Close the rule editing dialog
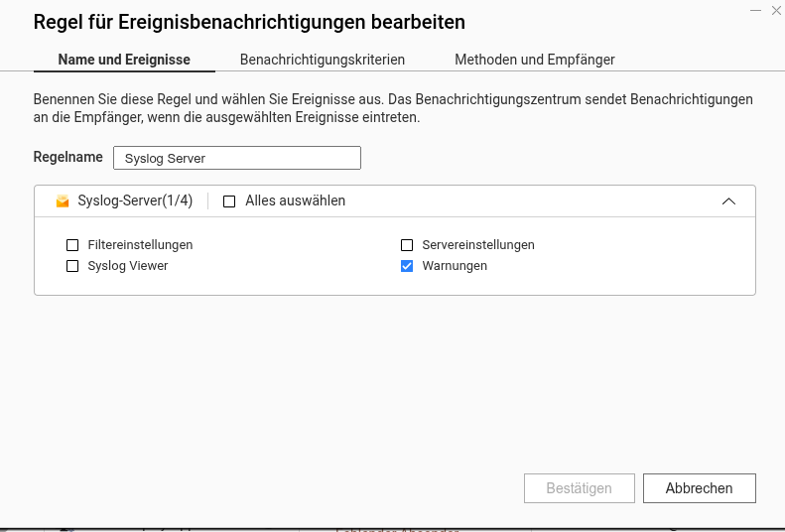The width and height of the screenshot is (785, 532). coord(776,11)
